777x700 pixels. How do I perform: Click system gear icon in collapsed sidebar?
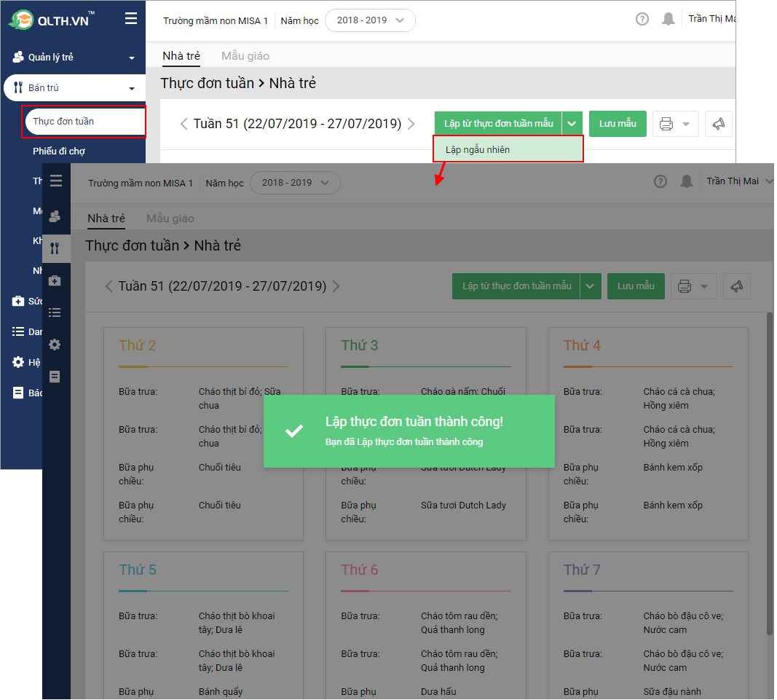coord(55,345)
